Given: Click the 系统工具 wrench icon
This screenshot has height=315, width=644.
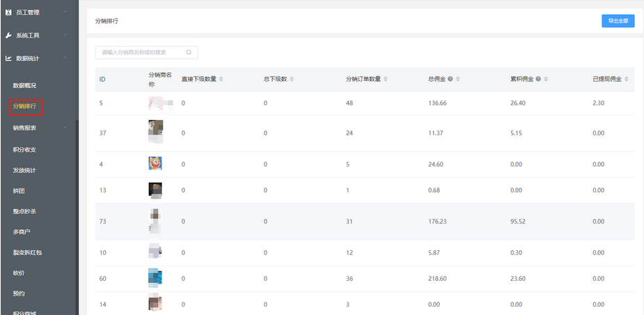Looking at the screenshot, I should (x=8, y=36).
